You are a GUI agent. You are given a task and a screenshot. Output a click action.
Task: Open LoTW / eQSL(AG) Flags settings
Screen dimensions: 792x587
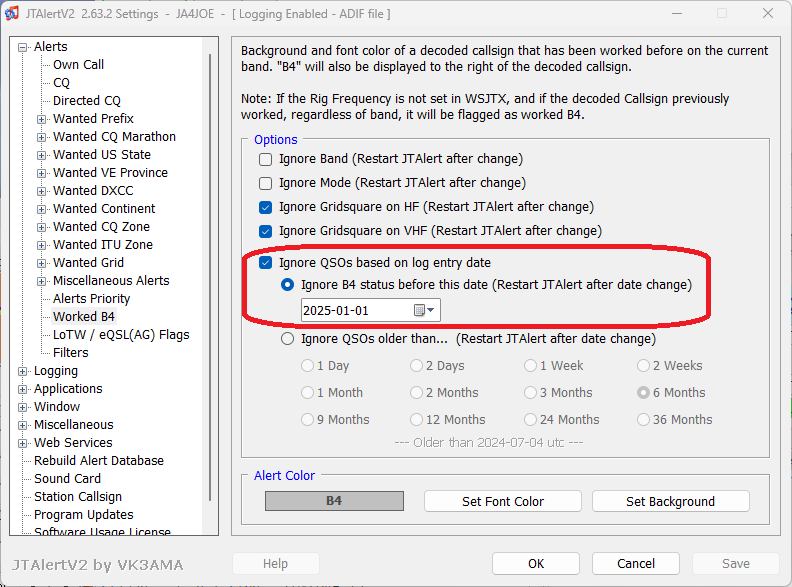[x=121, y=334]
